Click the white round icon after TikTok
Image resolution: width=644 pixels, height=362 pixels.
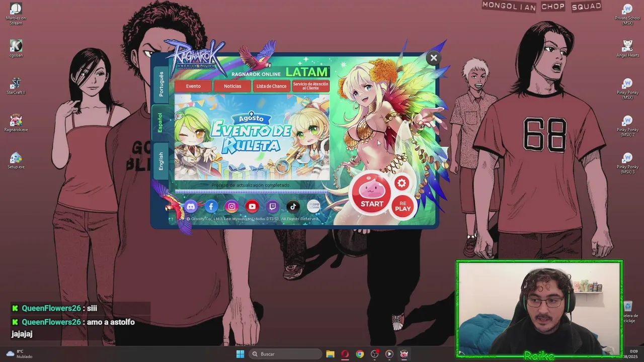coord(313,206)
